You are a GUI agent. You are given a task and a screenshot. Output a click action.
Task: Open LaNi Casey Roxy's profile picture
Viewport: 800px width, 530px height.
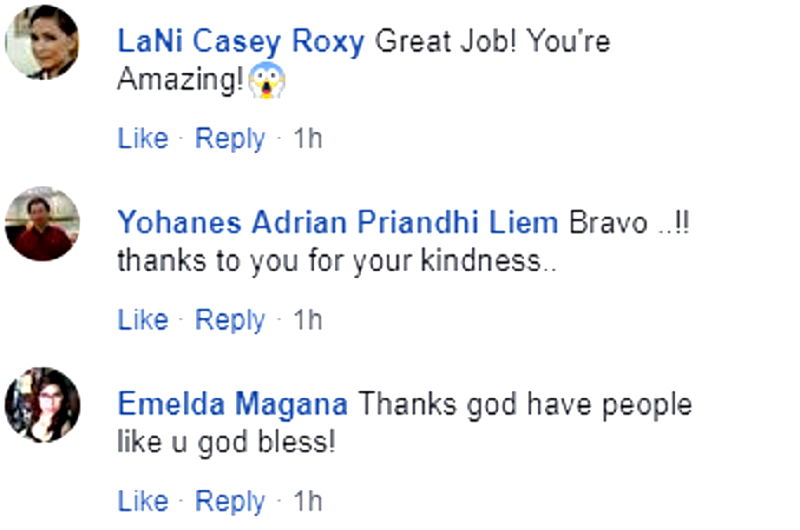click(42, 41)
